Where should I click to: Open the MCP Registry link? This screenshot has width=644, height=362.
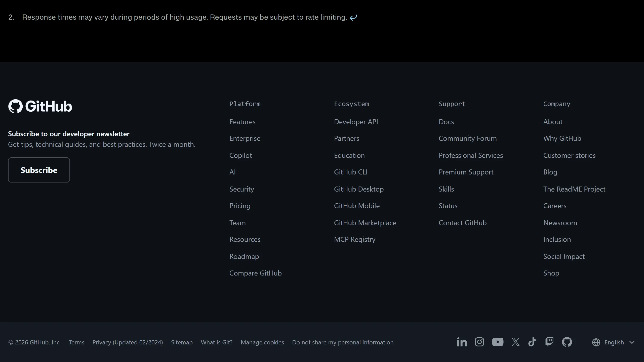354,239
